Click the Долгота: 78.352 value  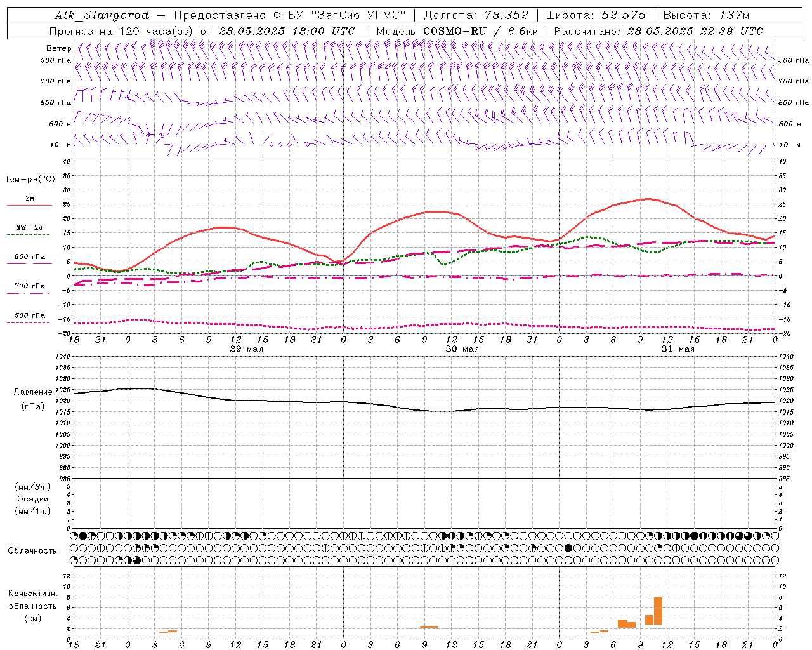476,15
